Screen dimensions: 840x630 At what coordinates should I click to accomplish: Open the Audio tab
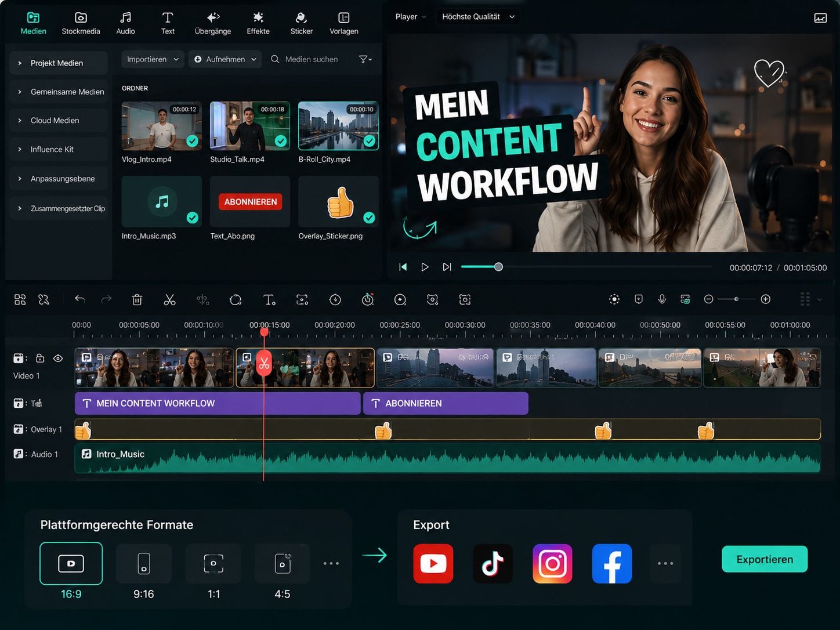click(x=125, y=23)
